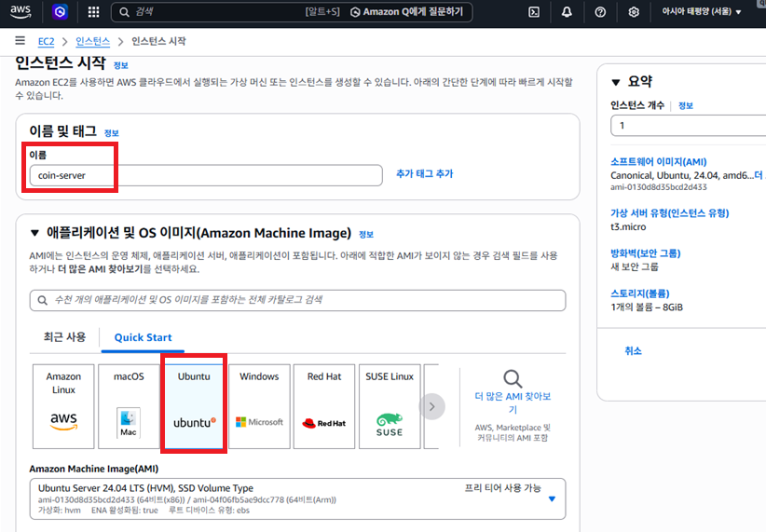Click Amazon Q에게 질문하기 in search bar

point(406,12)
